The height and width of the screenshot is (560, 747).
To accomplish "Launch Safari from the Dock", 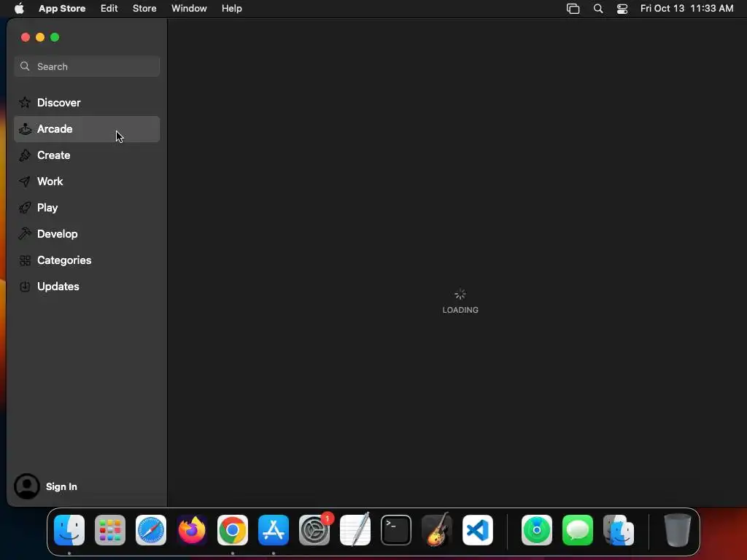I will click(151, 530).
